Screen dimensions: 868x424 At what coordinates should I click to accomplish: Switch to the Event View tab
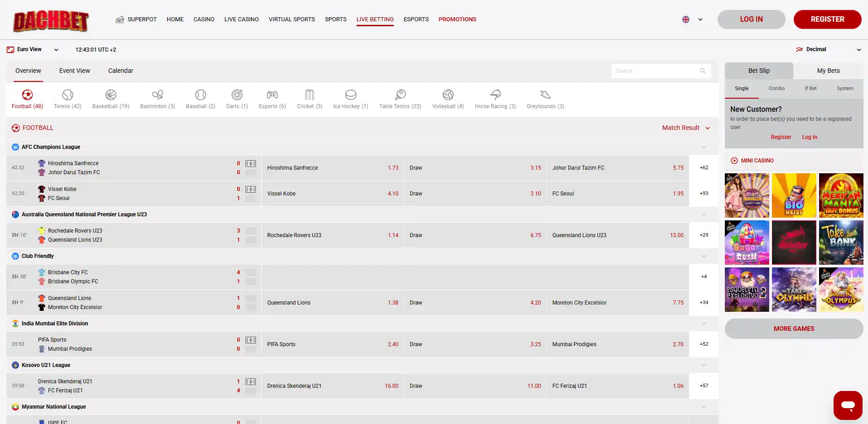coord(75,71)
